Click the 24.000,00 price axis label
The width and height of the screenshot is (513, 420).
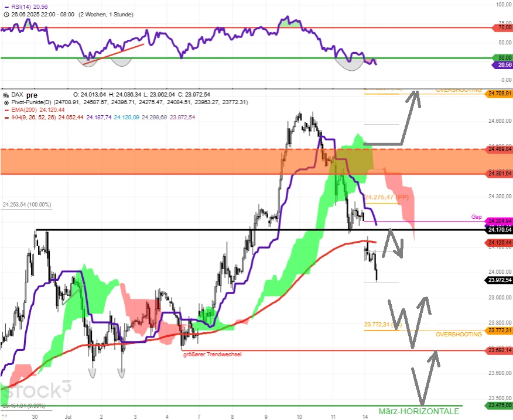500,271
